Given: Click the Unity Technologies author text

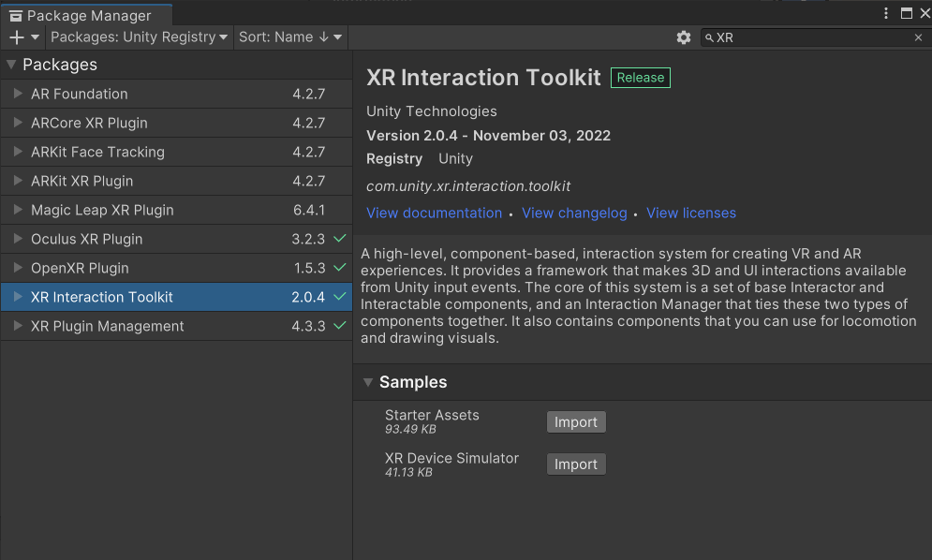Looking at the screenshot, I should coord(432,111).
